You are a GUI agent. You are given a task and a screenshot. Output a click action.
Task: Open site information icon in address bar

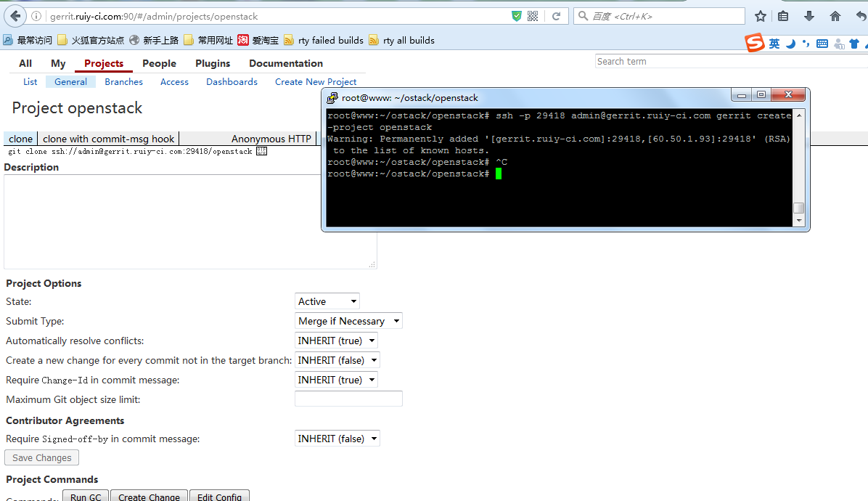[x=36, y=16]
